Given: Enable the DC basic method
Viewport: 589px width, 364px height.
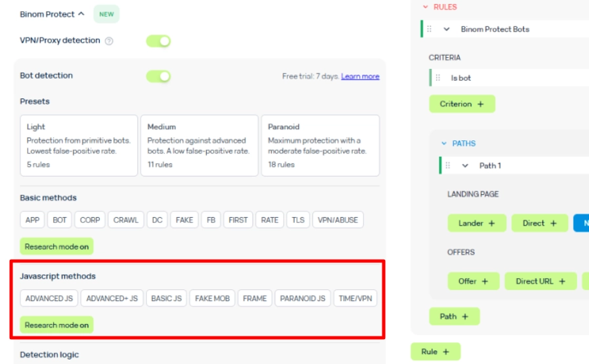Looking at the screenshot, I should (x=157, y=220).
